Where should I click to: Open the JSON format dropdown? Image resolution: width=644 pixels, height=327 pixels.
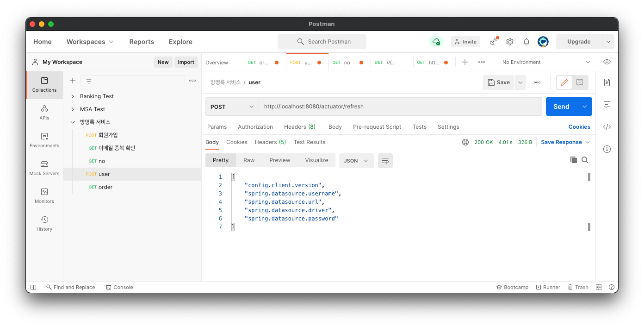pos(357,161)
